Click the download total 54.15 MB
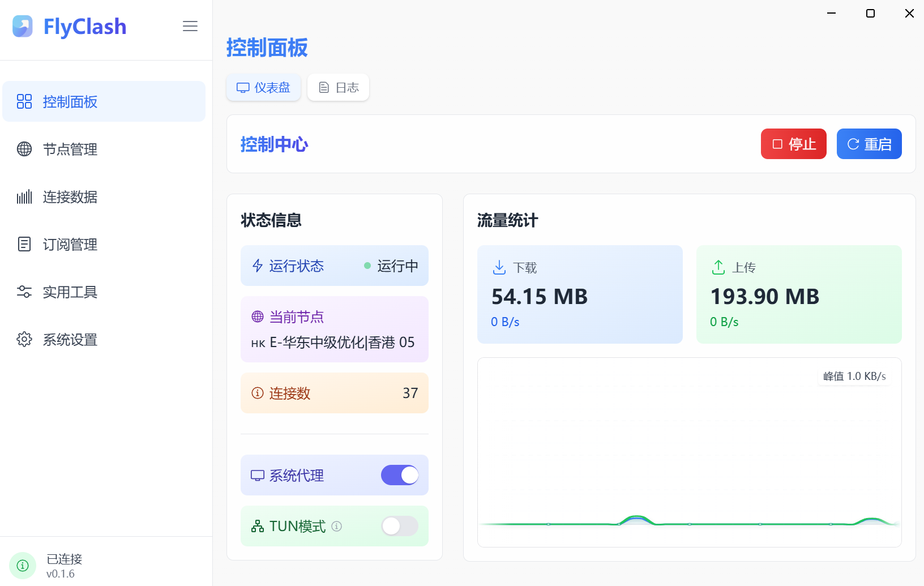The width and height of the screenshot is (924, 586). click(540, 297)
